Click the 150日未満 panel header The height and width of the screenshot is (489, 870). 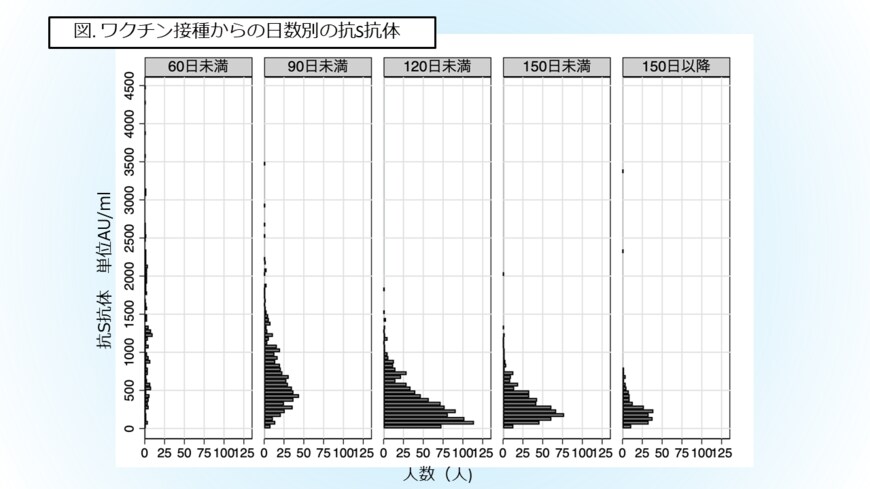coord(556,67)
